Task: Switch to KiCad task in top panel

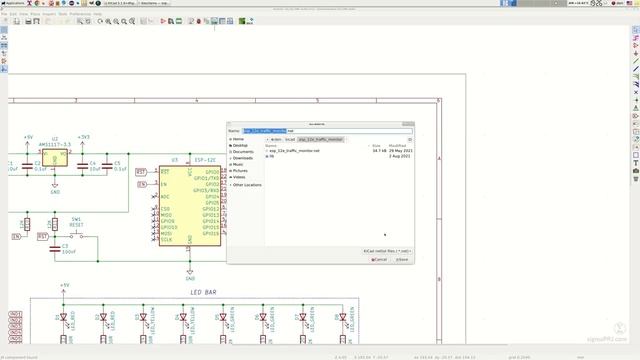Action: pyautogui.click(x=118, y=3)
